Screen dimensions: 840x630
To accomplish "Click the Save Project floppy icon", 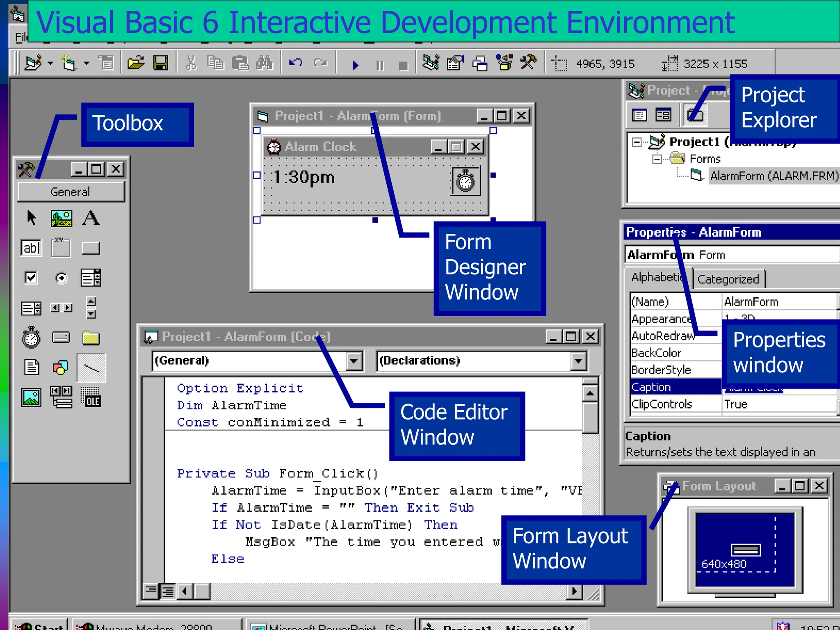I will click(160, 64).
